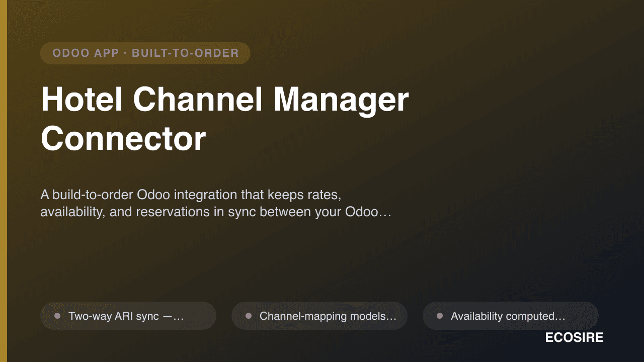Viewport: 644px width, 362px height.
Task: Click the "ODOO APP · BUILT-TO-ORDER" badge
Action: pos(145,53)
